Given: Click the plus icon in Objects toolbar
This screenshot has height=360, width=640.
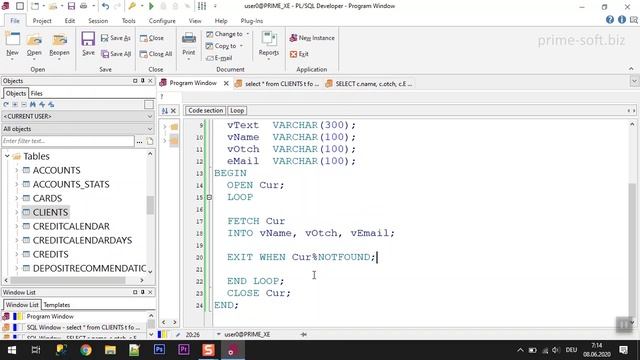Looking at the screenshot, I should tap(15, 104).
